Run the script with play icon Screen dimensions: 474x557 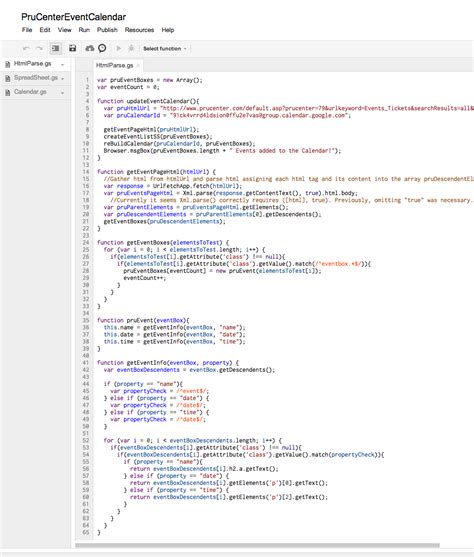[x=119, y=48]
